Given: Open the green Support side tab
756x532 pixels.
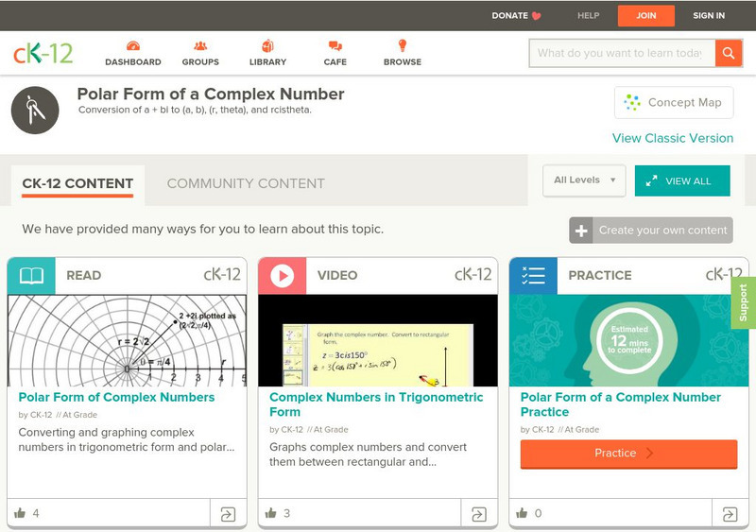Looking at the screenshot, I should (744, 303).
